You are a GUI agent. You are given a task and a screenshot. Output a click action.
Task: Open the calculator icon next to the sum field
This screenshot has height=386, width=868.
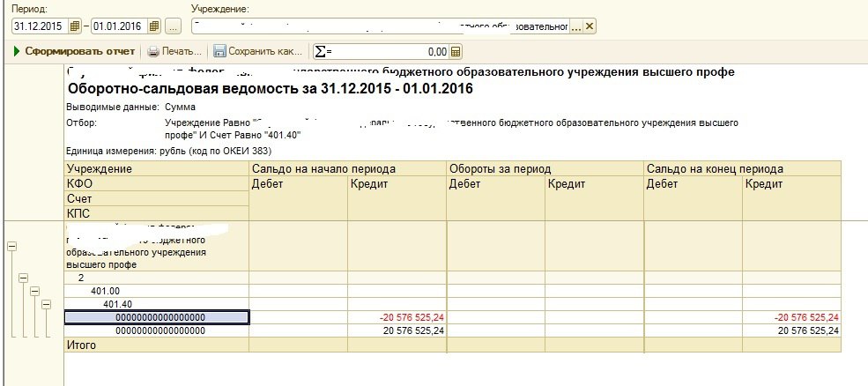(456, 52)
